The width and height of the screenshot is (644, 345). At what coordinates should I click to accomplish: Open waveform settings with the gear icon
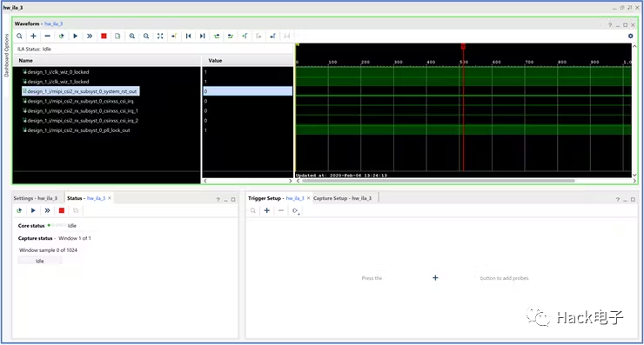point(630,36)
